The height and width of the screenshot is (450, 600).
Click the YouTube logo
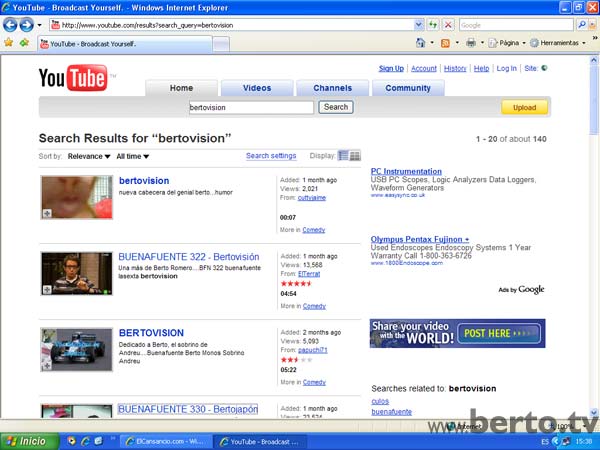click(x=74, y=79)
